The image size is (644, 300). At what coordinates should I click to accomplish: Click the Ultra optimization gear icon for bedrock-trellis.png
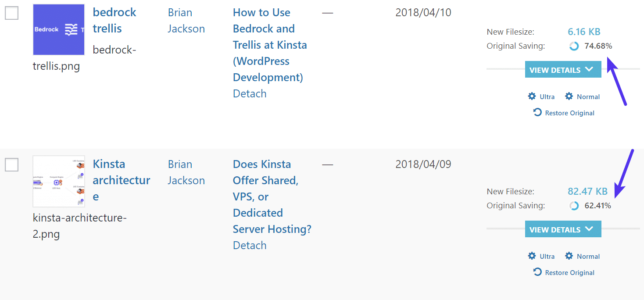tap(532, 96)
